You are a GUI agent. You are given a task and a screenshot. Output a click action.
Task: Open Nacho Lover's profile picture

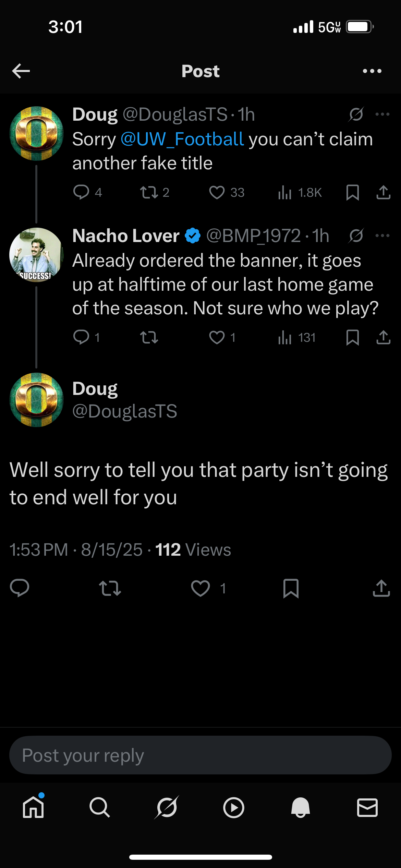[36, 255]
